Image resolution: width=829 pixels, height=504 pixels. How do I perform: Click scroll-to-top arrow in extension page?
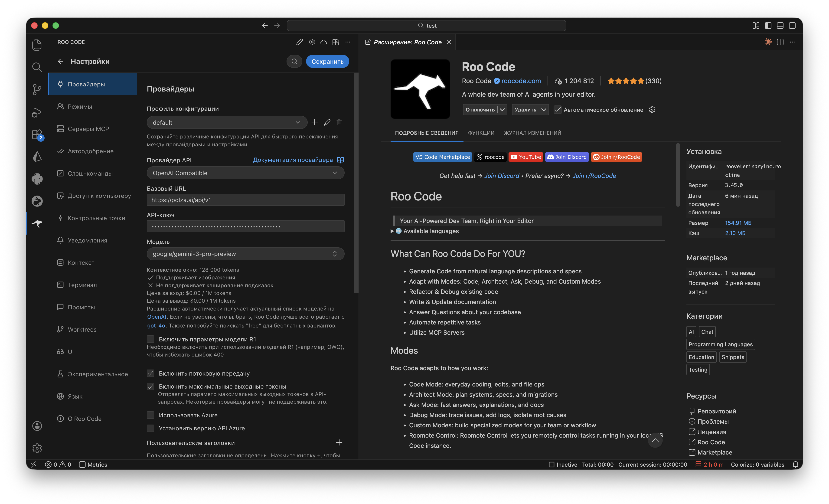[655, 440]
